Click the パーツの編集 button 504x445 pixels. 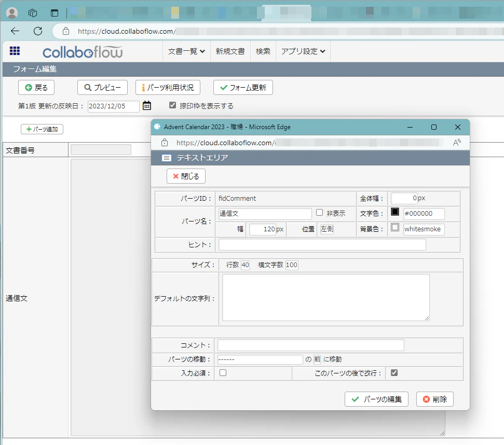pos(376,399)
